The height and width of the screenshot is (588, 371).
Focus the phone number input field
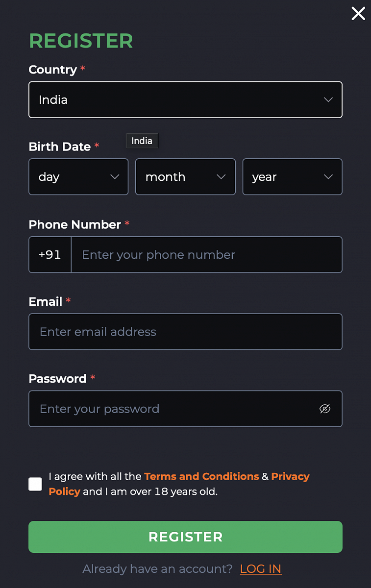click(206, 255)
